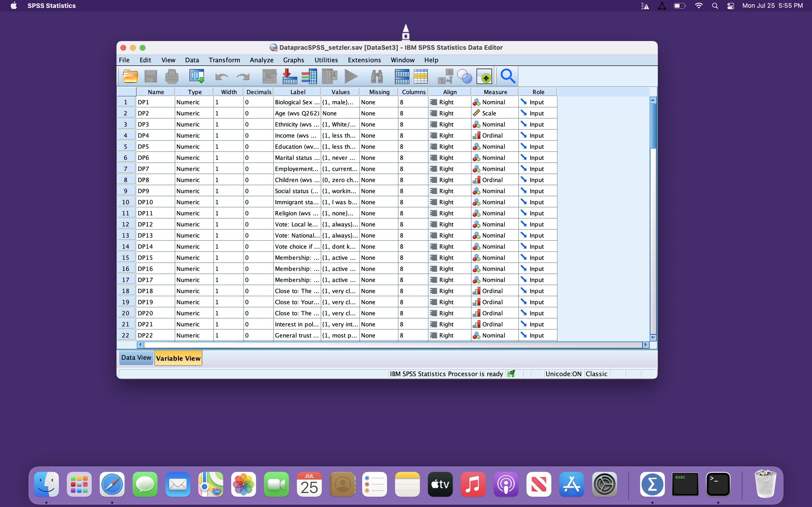Switch to the Data View tab
Viewport: 812px width, 507px height.
tap(136, 358)
